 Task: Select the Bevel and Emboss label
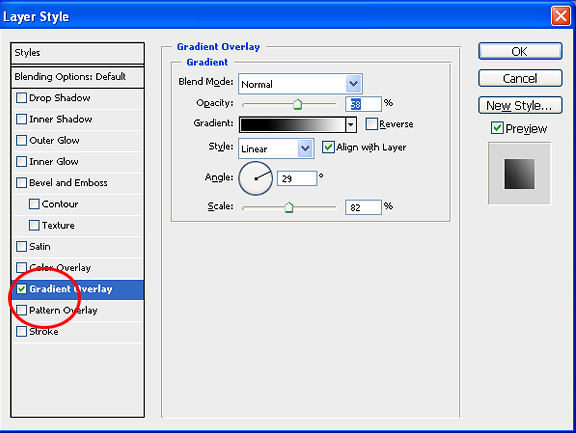click(x=68, y=183)
